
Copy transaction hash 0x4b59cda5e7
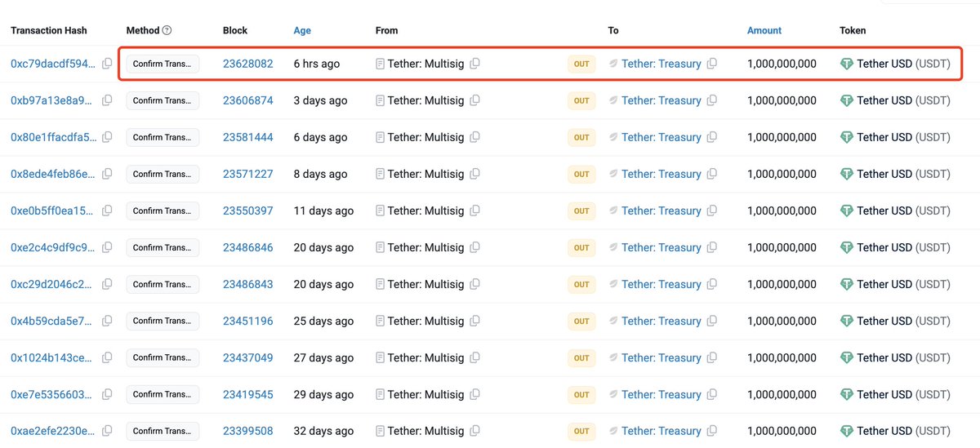click(107, 321)
